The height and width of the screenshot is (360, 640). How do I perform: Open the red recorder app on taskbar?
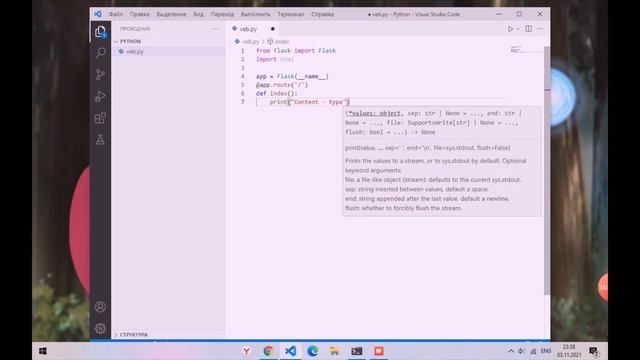click(379, 351)
